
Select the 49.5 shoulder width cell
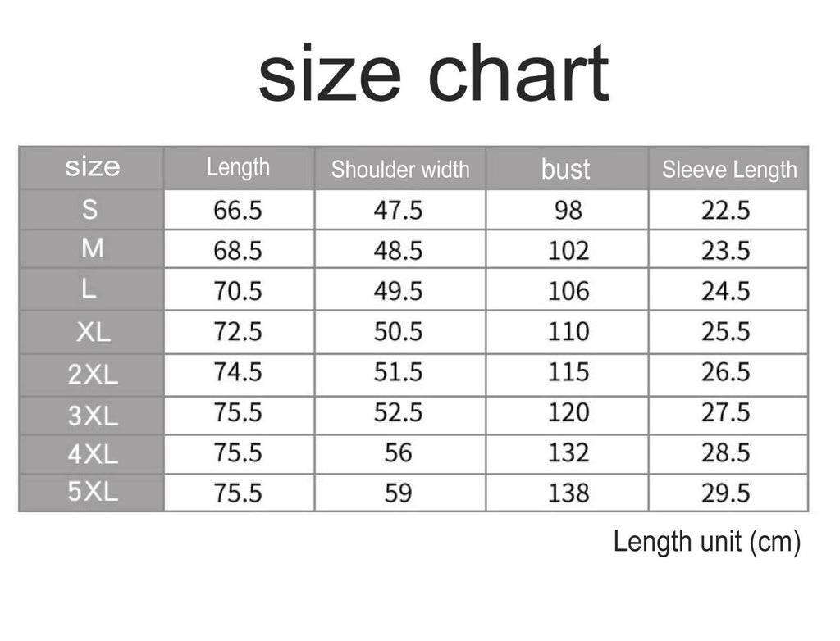[399, 291]
